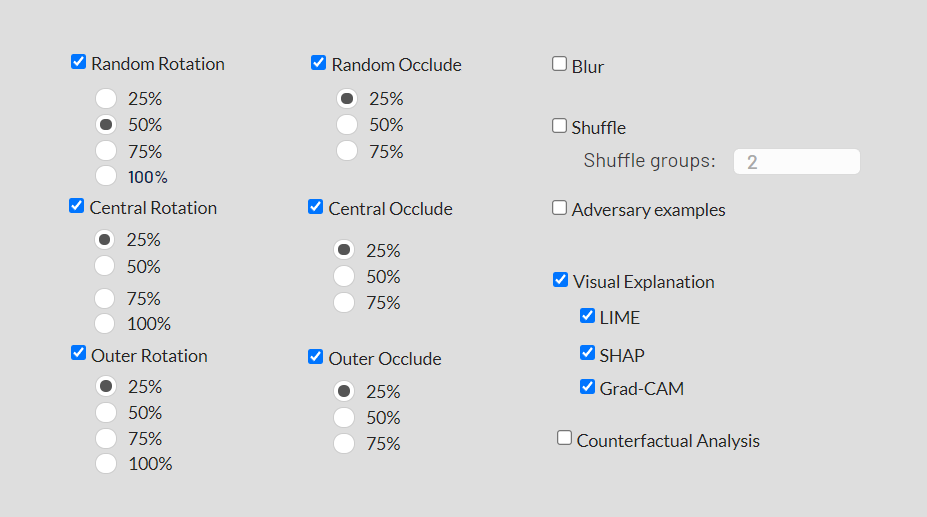Uncheck the Outer Occlude checkbox
The width and height of the screenshot is (927, 517).
pos(316,357)
